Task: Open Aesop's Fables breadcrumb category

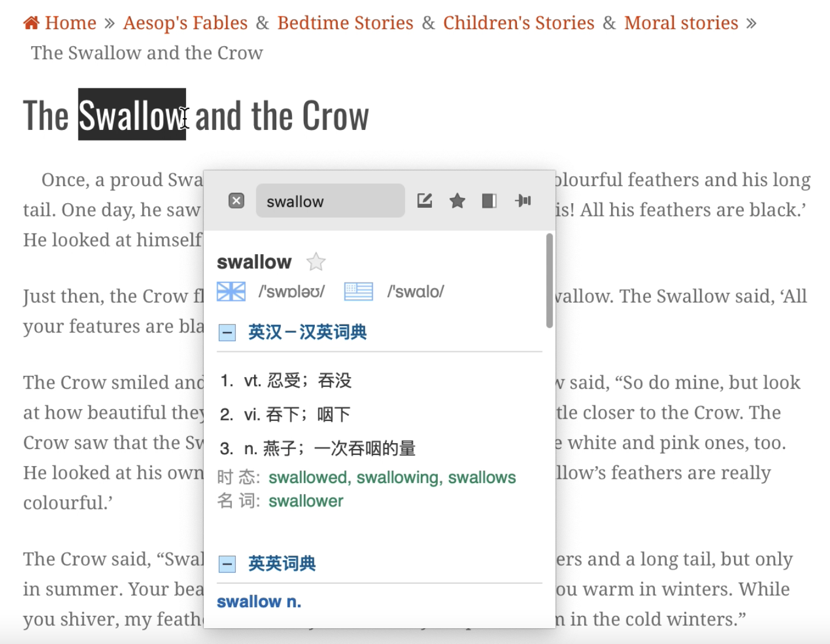Action: (x=186, y=23)
